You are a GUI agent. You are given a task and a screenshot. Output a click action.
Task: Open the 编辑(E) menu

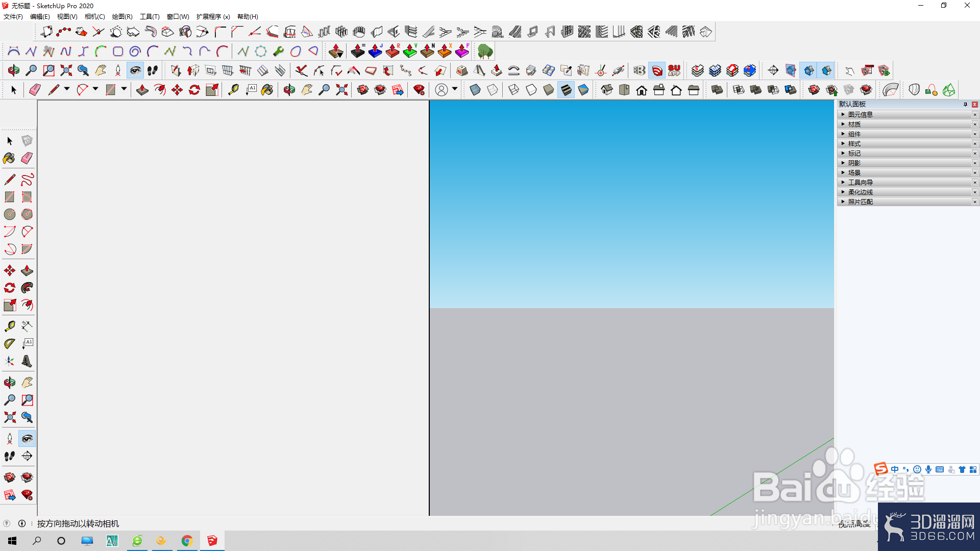click(40, 17)
